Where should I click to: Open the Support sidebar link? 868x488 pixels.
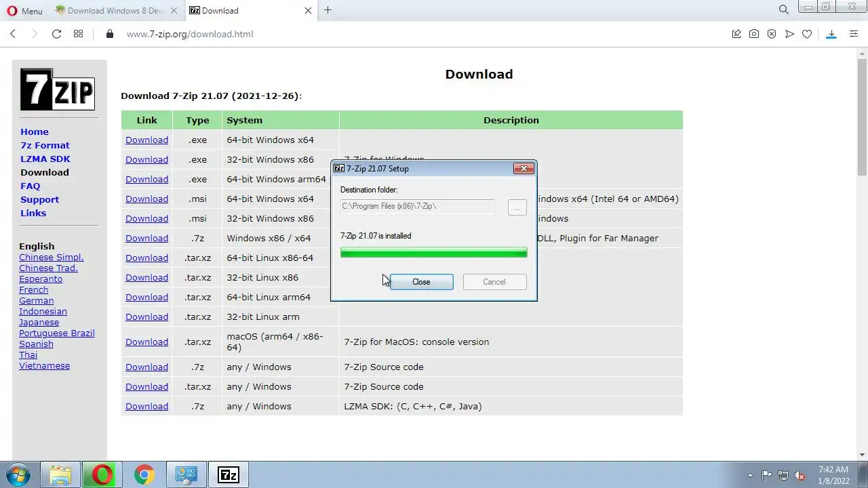click(x=39, y=199)
